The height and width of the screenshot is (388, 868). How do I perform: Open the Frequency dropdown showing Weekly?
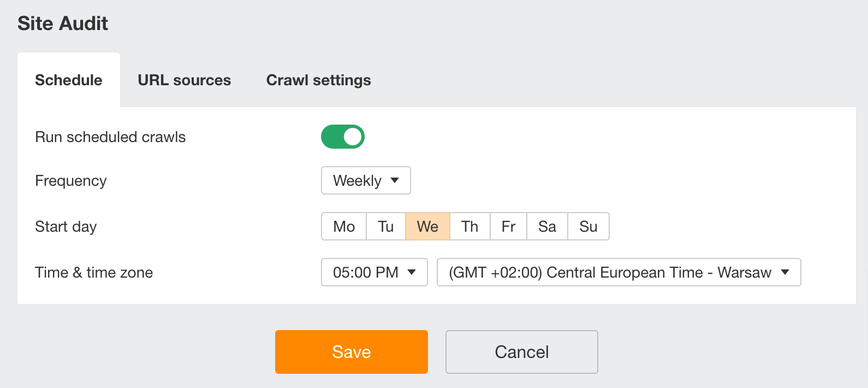(365, 180)
